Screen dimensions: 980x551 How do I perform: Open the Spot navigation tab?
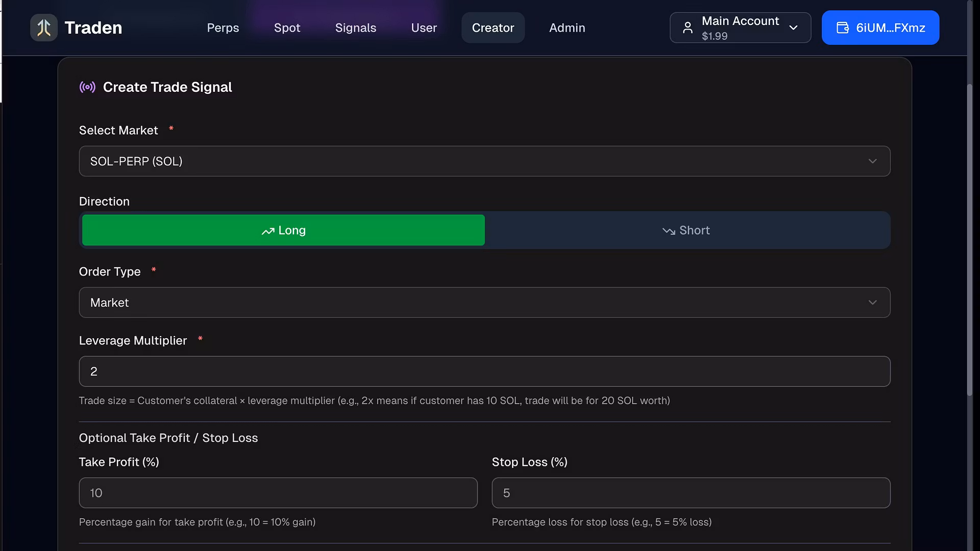[287, 28]
